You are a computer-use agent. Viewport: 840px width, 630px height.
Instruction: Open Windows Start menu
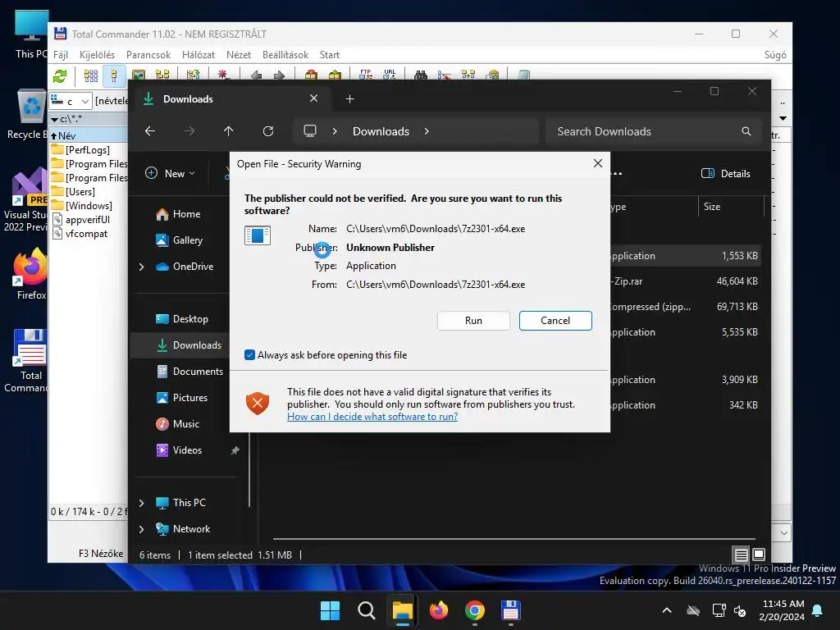tap(330, 610)
